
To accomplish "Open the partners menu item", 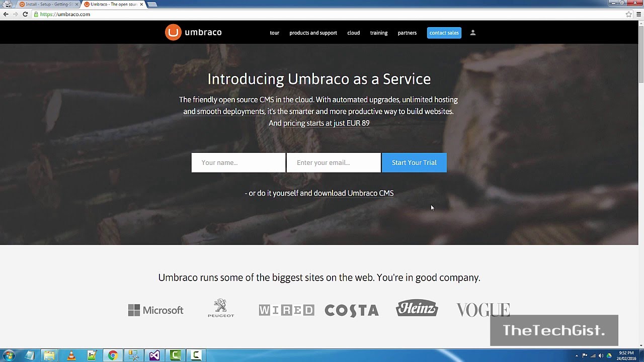I will coord(407,33).
